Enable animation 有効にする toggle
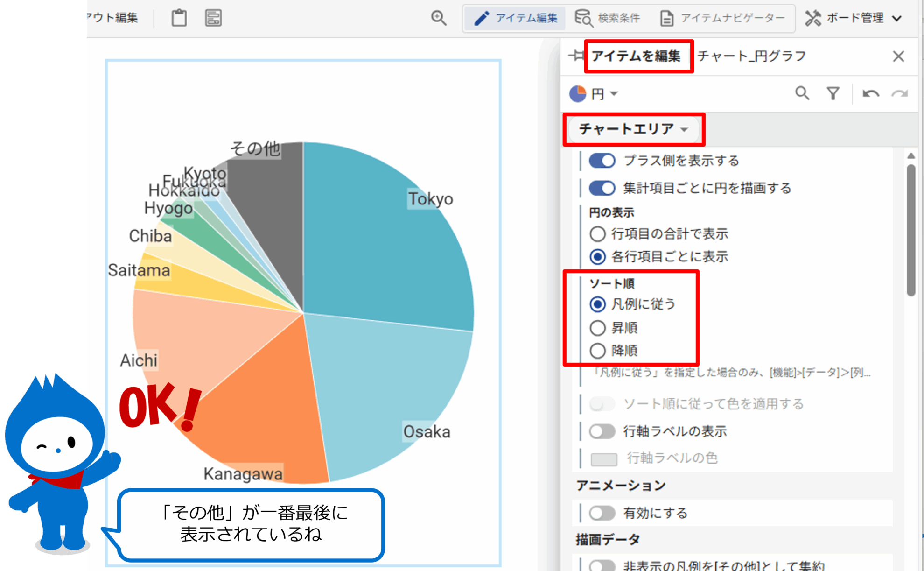The width and height of the screenshot is (924, 571). click(x=602, y=513)
